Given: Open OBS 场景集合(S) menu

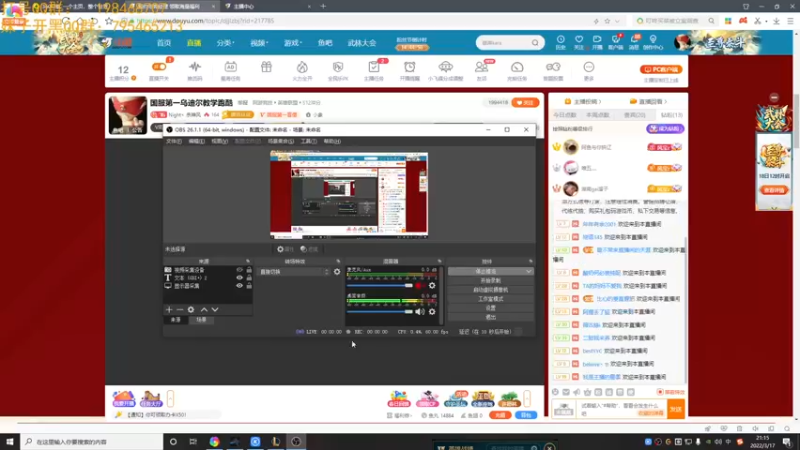Looking at the screenshot, I should click(x=281, y=141).
